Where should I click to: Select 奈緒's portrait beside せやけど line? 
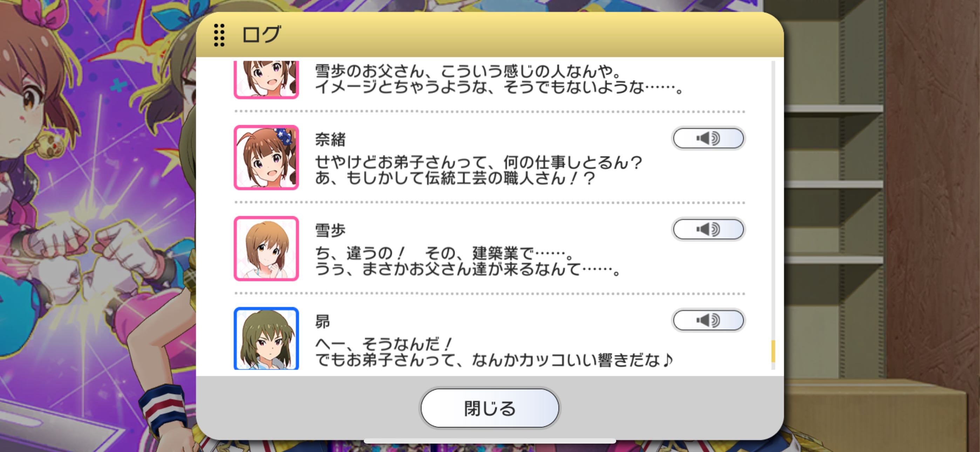tap(266, 158)
